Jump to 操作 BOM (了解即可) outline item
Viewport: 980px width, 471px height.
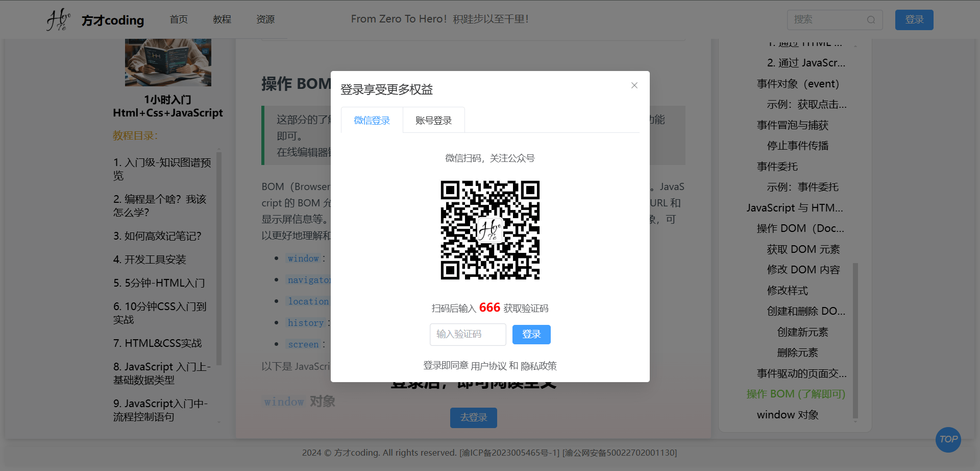[796, 394]
